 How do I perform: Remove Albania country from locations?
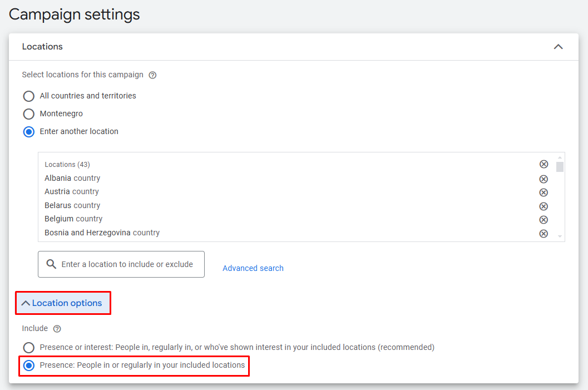pyautogui.click(x=543, y=179)
